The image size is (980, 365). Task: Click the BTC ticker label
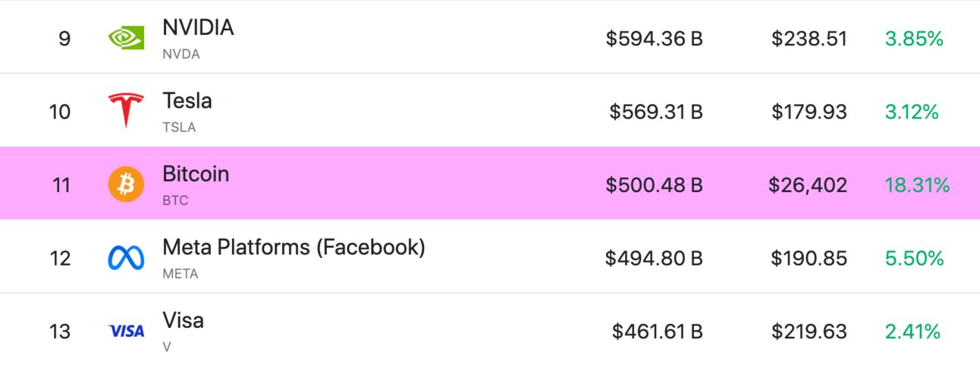point(175,201)
